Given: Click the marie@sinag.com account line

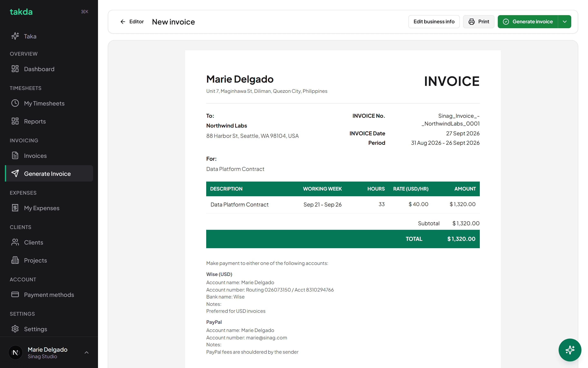Looking at the screenshot, I should click(x=247, y=338).
